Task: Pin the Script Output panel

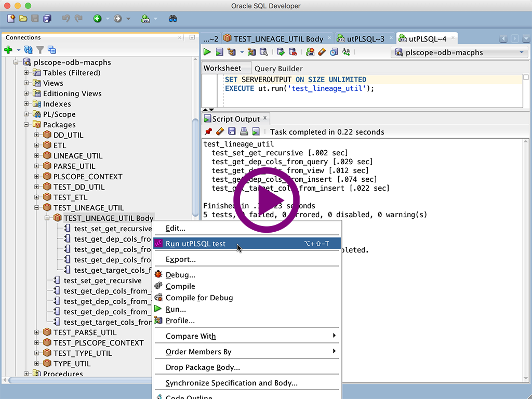Action: (x=208, y=131)
